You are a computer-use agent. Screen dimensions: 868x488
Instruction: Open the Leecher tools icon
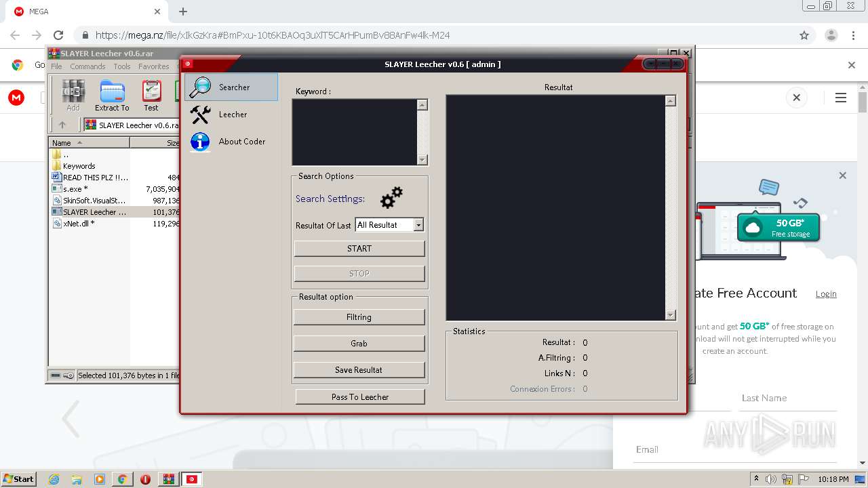click(x=201, y=115)
